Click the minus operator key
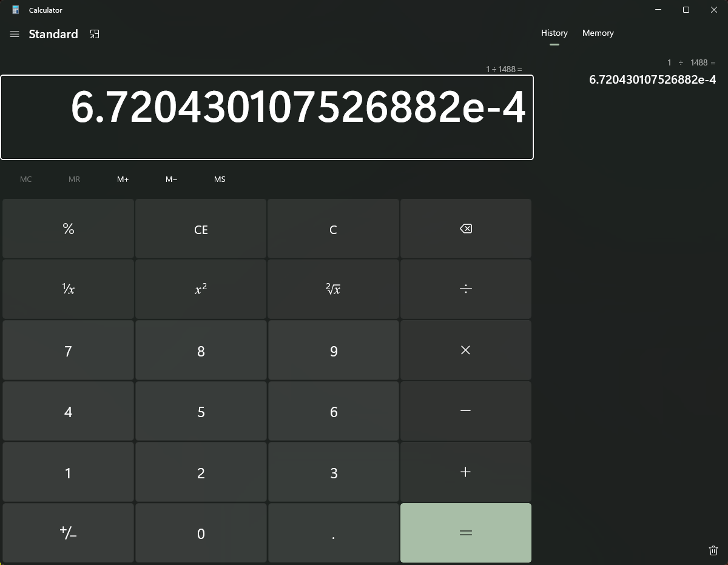This screenshot has height=565, width=728. click(x=466, y=411)
